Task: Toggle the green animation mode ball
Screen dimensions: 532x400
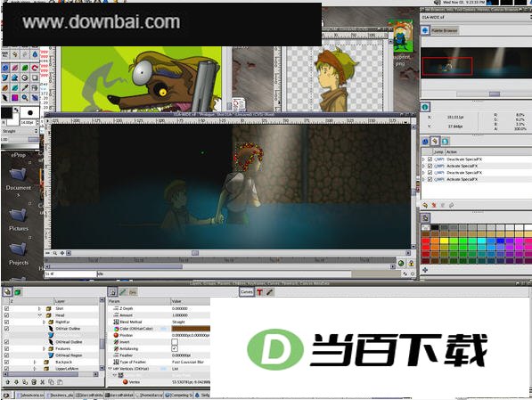Action: [x=401, y=263]
